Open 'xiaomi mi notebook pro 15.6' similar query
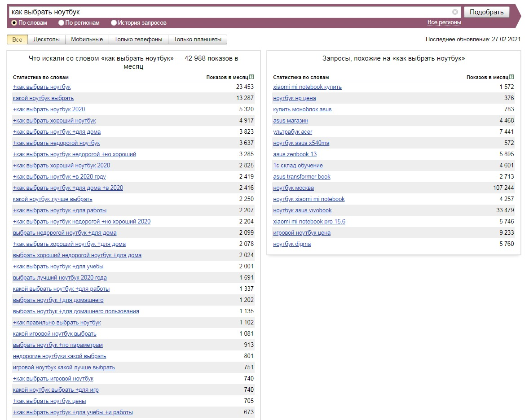 click(x=309, y=222)
